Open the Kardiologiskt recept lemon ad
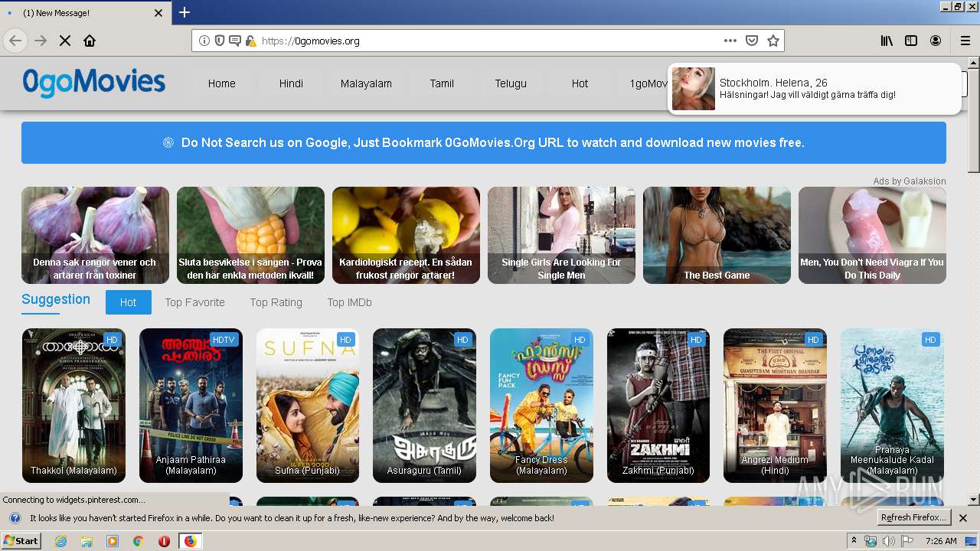980x551 pixels. [x=406, y=235]
